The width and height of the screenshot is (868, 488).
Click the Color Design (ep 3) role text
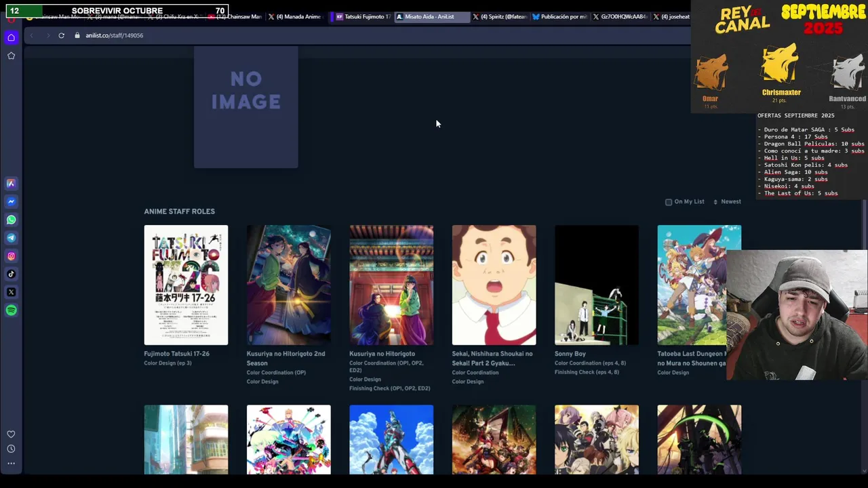(167, 363)
